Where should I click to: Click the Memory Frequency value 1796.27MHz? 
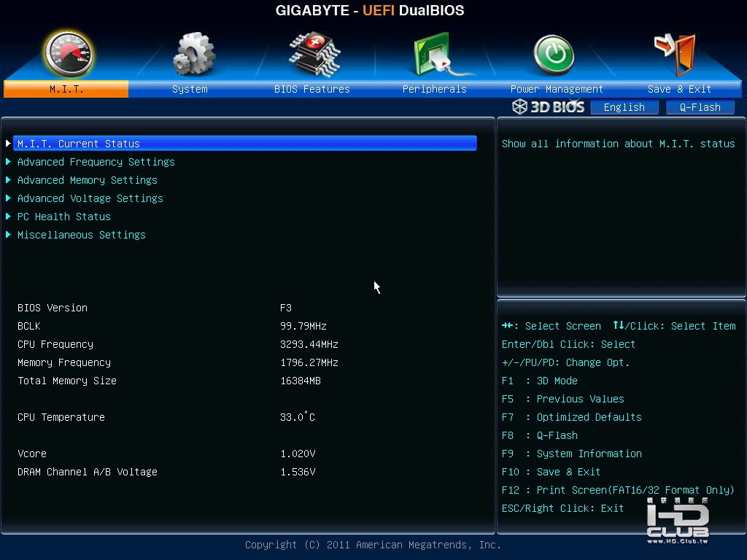pos(309,362)
